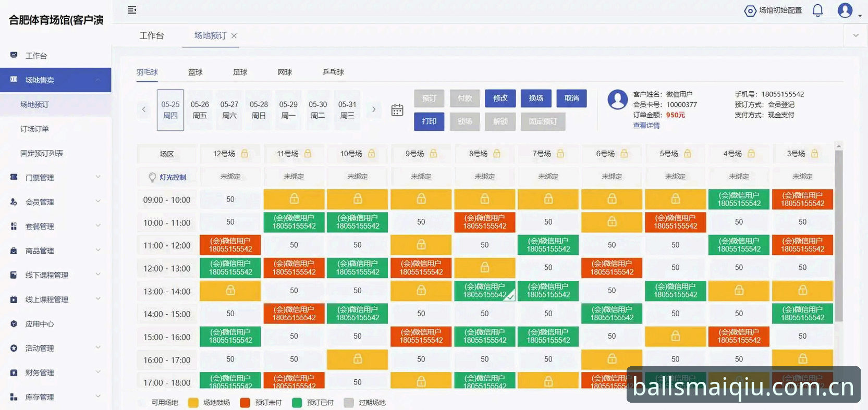Image resolution: width=868 pixels, height=410 pixels.
Task: Select locked 11号场 slot at 09:00
Action: [x=294, y=199]
